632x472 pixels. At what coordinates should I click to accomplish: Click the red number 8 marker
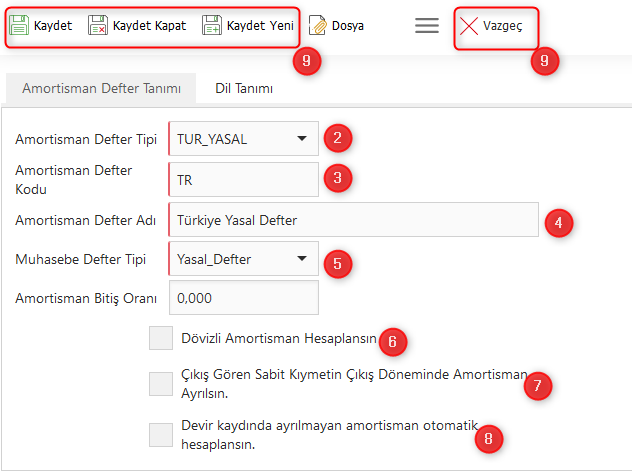(x=488, y=438)
